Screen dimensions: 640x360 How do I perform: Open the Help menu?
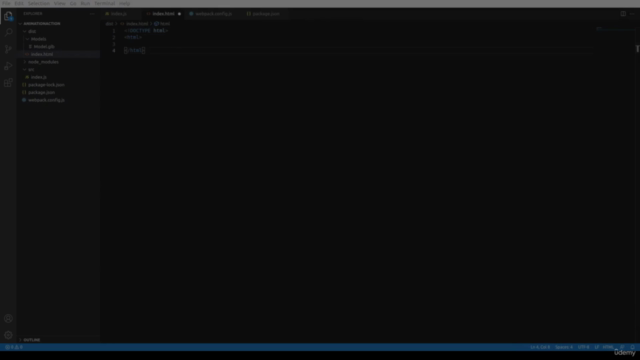tap(124, 3)
